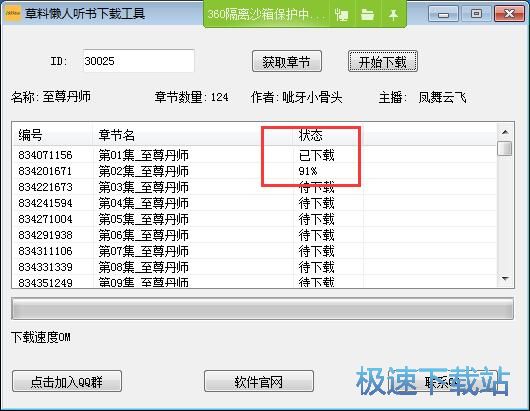Click chapter number 834201671
The height and width of the screenshot is (411, 530).
tap(45, 171)
